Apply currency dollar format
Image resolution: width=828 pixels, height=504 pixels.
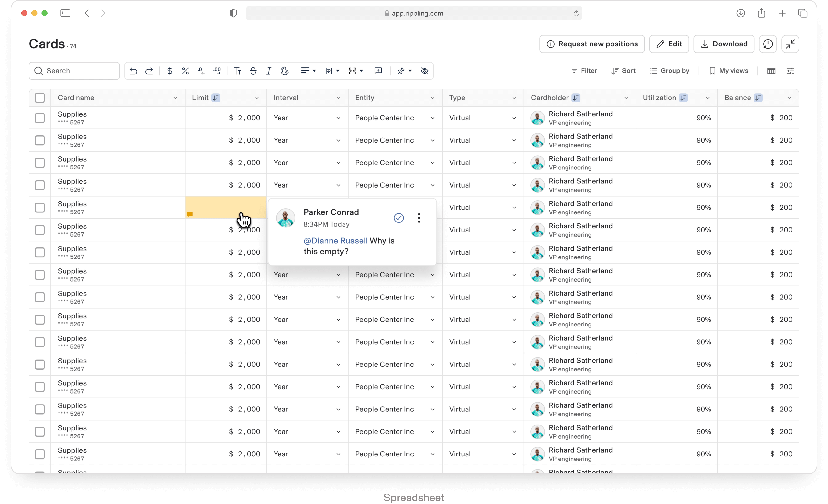[x=170, y=71]
